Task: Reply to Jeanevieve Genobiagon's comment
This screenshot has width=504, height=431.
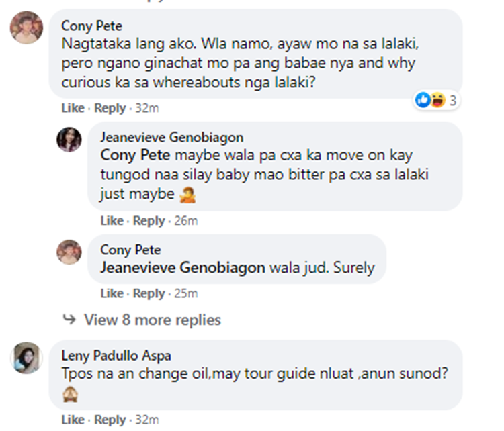Action: click(149, 221)
